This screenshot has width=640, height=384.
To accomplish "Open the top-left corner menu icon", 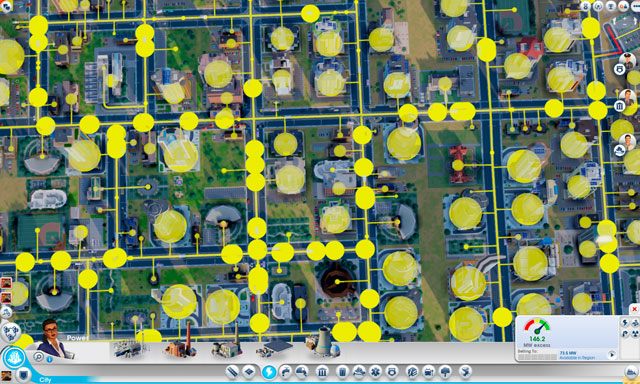I will (x=6, y=6).
